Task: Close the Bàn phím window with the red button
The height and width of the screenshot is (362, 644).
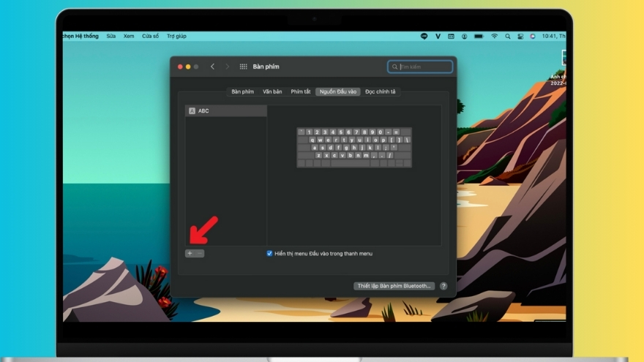Action: click(180, 67)
